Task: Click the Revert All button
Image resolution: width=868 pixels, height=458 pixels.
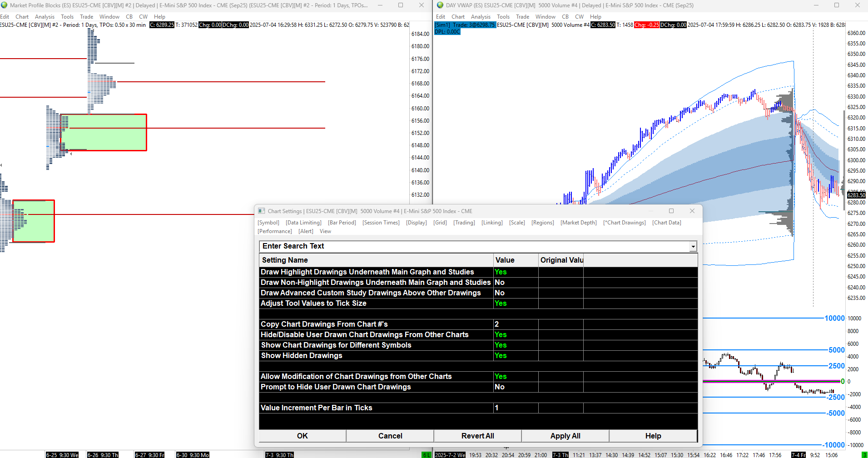Action: click(x=478, y=436)
